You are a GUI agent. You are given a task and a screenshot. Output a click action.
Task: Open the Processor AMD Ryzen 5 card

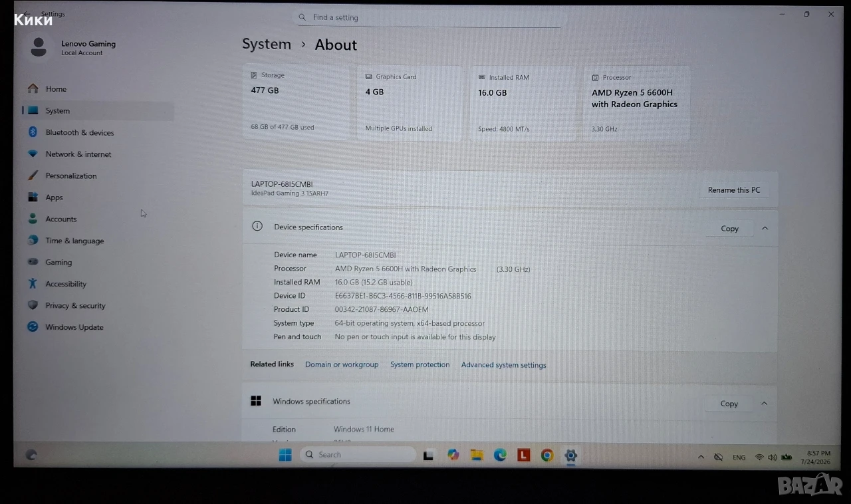coord(637,104)
